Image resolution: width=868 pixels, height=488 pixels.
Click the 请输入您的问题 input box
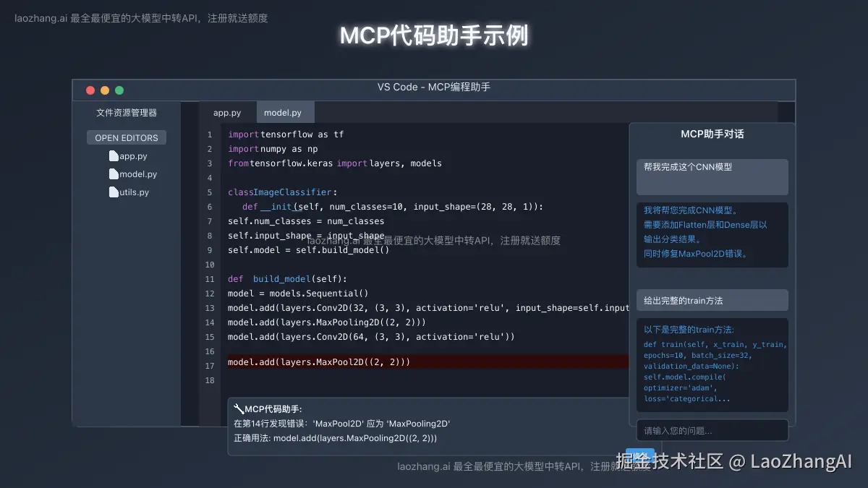(712, 430)
